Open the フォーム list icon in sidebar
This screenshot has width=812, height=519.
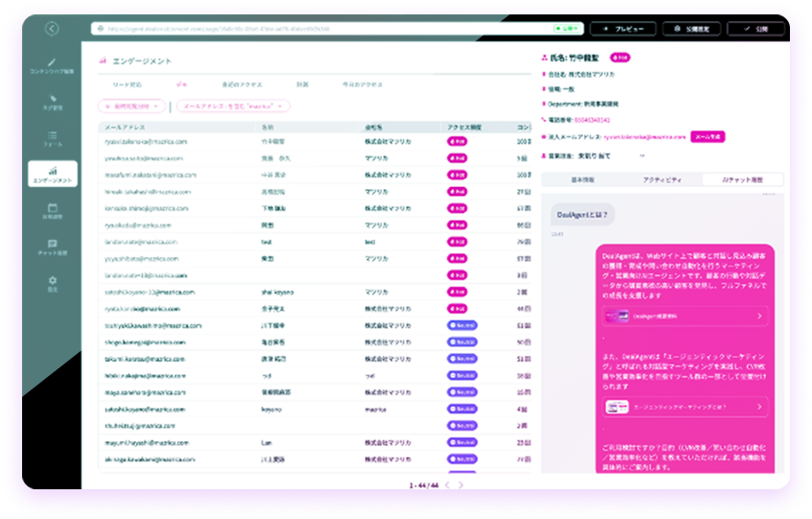click(x=53, y=139)
